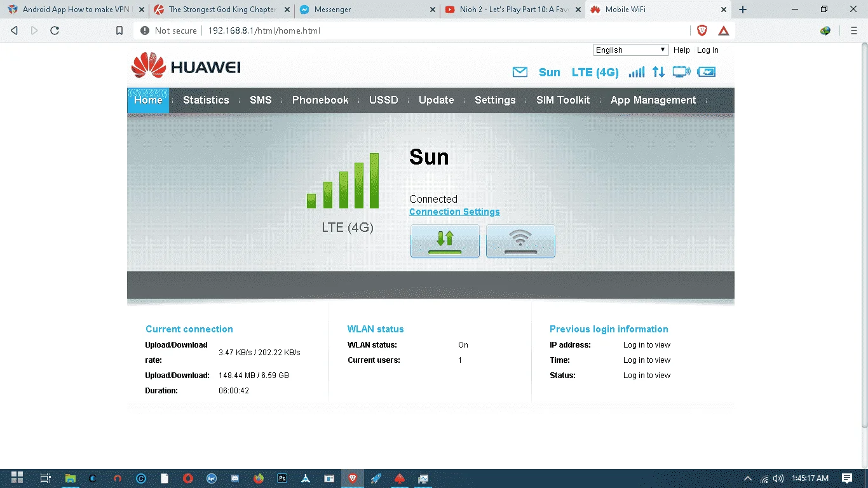Viewport: 868px width, 488px height.
Task: Toggle the mobile data connection button
Action: (445, 241)
